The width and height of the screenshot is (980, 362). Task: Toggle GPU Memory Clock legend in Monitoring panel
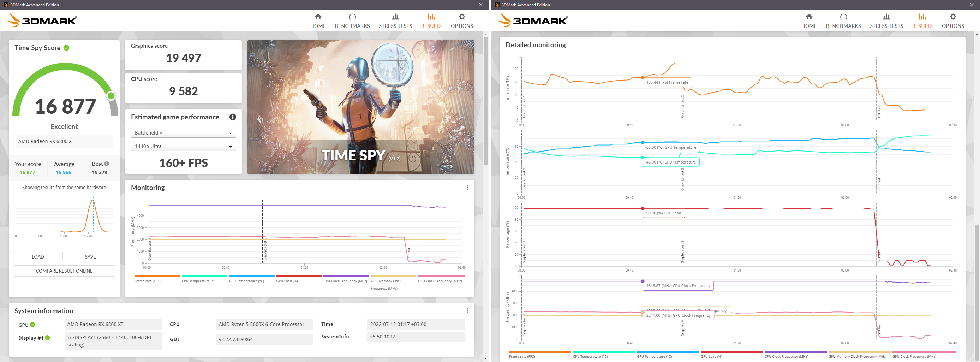point(393,283)
